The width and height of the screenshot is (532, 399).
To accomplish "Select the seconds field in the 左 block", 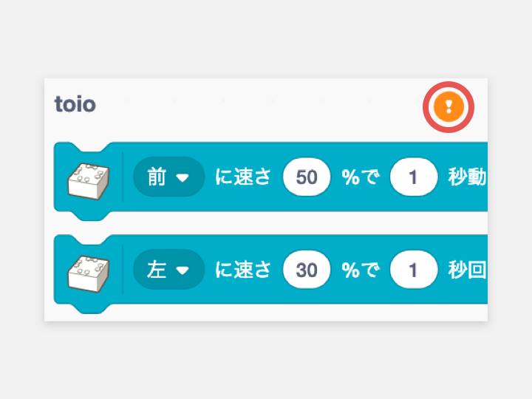I will tap(414, 270).
